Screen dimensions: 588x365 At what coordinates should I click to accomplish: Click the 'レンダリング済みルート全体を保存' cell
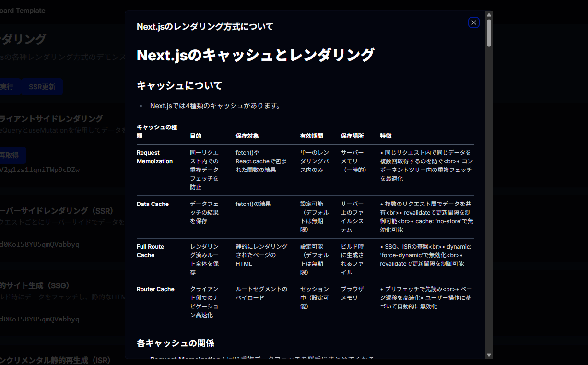(204, 260)
